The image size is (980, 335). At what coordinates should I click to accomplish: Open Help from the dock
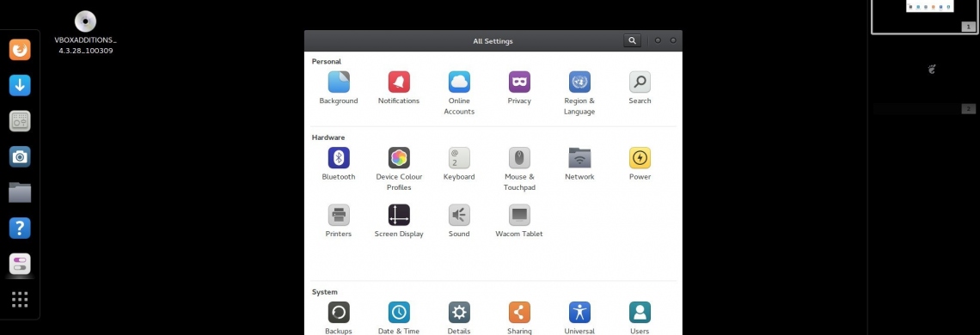20,228
